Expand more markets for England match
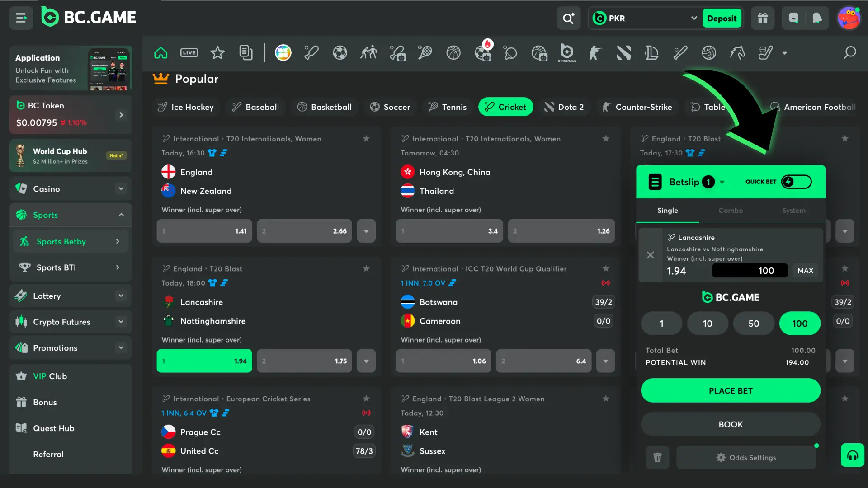Viewport: 868px width, 488px height. (366, 231)
